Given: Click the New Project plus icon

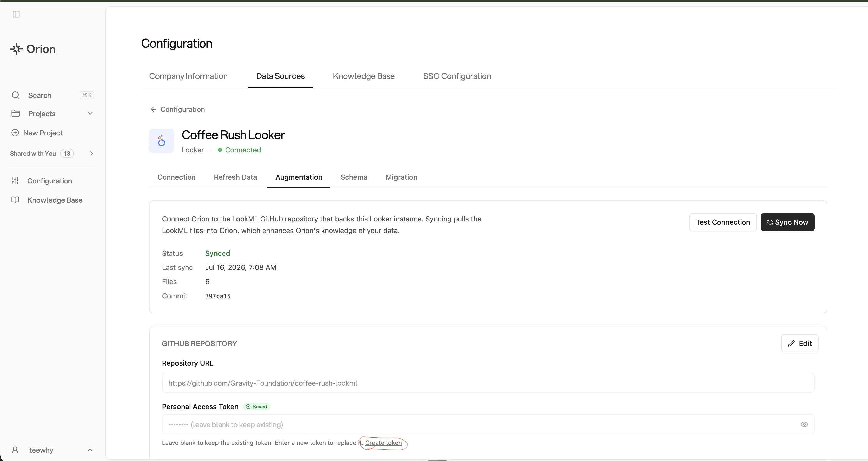Looking at the screenshot, I should point(15,133).
